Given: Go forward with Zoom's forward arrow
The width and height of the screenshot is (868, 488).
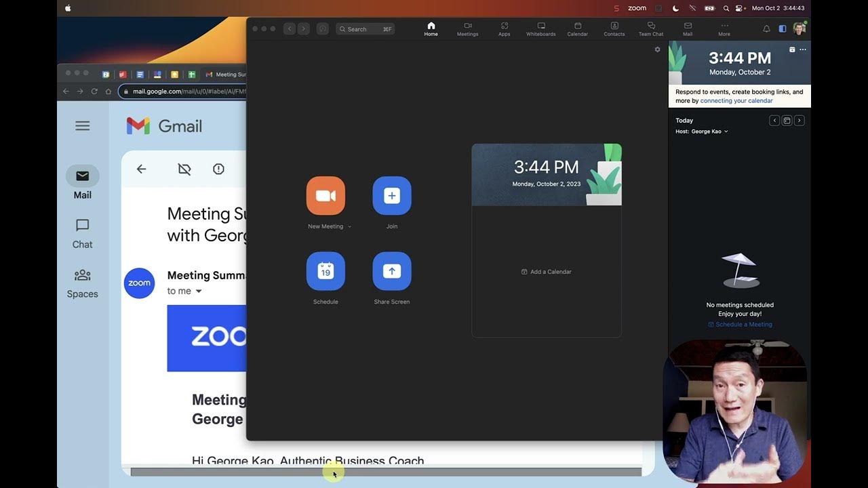Looking at the screenshot, I should pyautogui.click(x=303, y=29).
